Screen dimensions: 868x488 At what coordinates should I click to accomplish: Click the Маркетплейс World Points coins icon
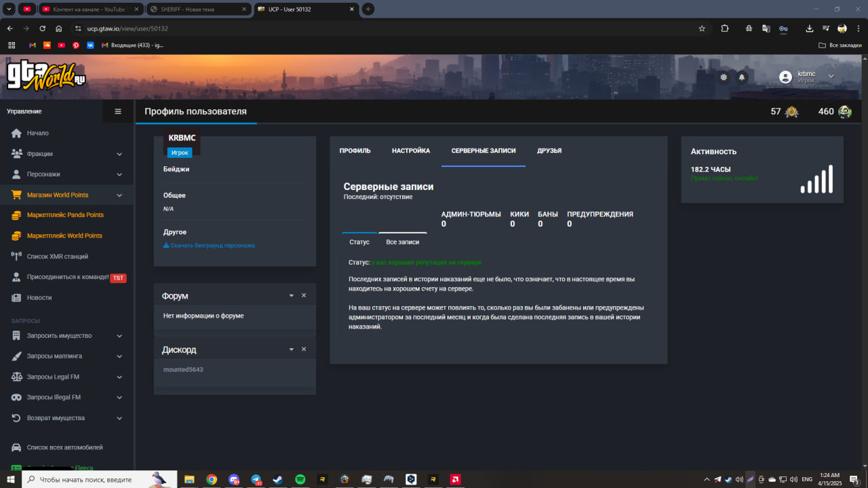pyautogui.click(x=16, y=236)
